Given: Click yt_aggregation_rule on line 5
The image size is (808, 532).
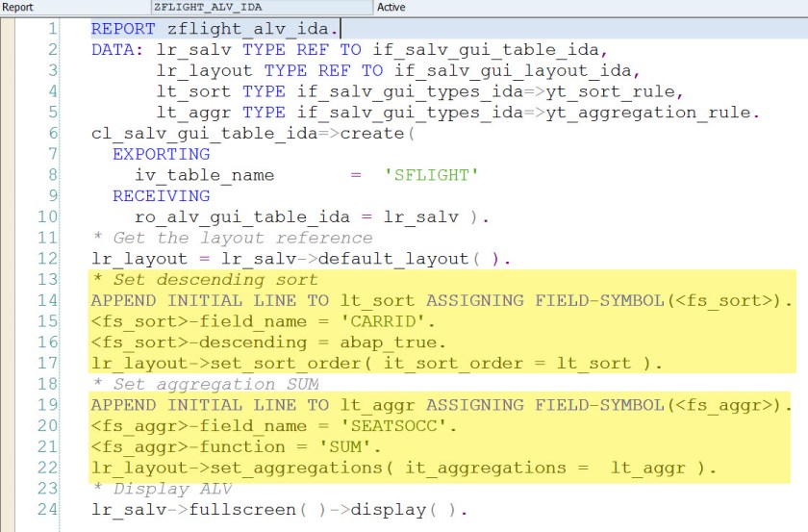Looking at the screenshot, I should coord(648,113).
